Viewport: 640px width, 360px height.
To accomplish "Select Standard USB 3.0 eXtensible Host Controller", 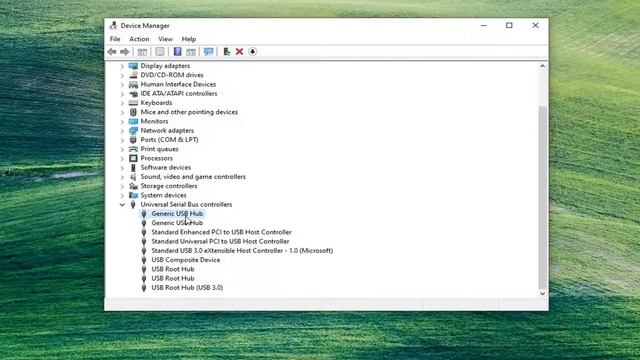I will click(242, 251).
